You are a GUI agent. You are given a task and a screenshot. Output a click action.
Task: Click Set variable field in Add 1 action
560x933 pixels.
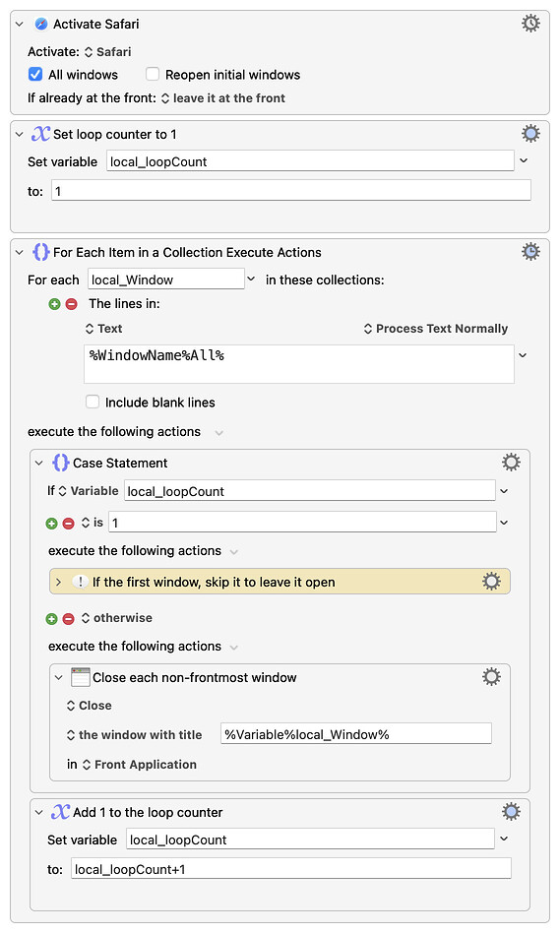point(310,839)
